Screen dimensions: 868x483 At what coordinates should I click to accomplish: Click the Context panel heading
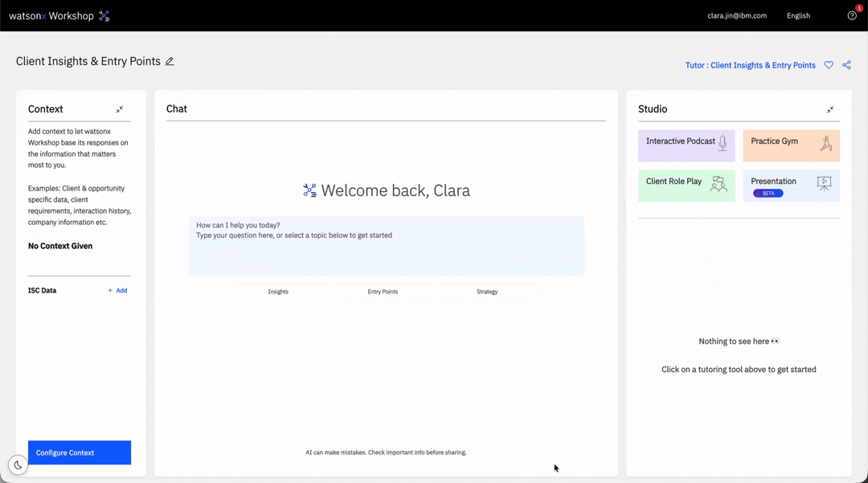point(45,109)
